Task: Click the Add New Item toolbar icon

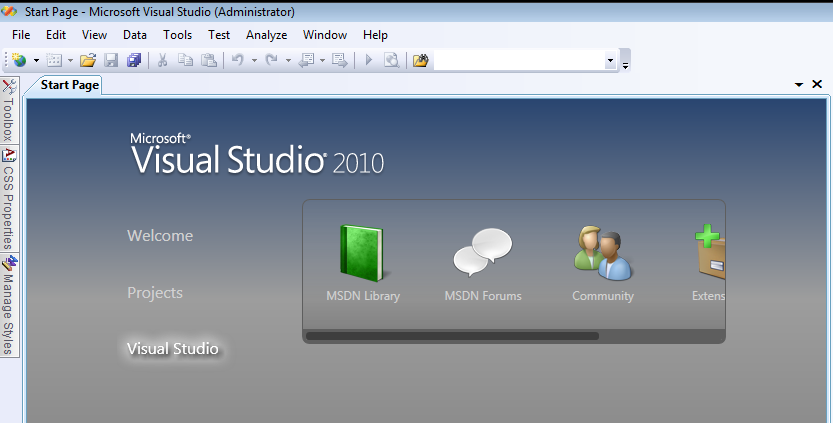Action: point(54,60)
